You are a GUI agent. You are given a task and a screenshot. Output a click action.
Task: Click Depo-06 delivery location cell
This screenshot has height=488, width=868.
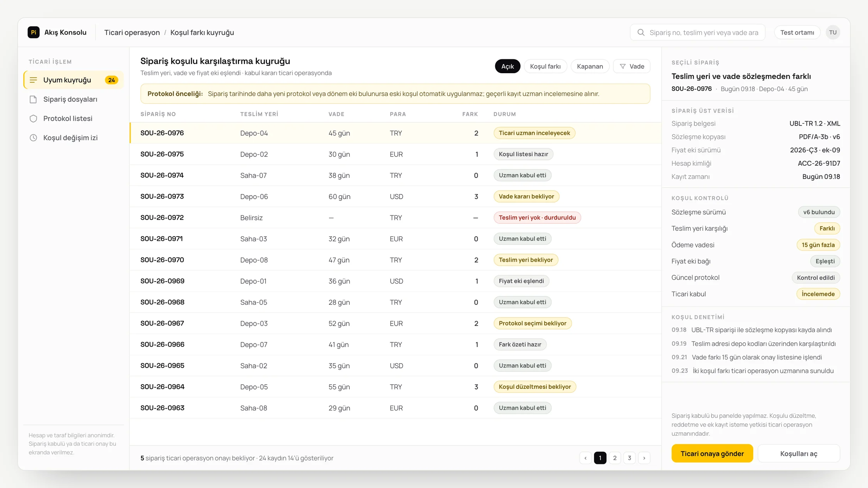click(x=254, y=196)
